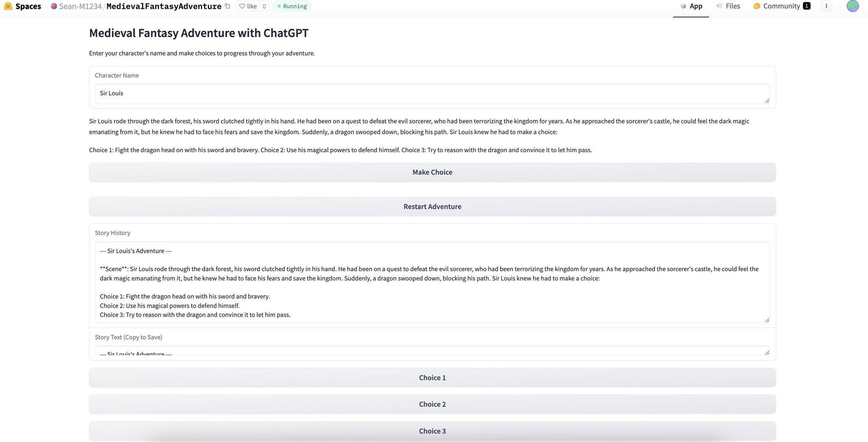Copy the Space name with copy icon
This screenshot has height=442, width=868.
coord(228,6)
